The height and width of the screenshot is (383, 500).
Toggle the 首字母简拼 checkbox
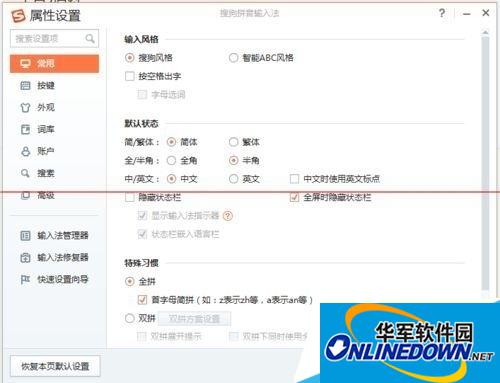click(142, 300)
